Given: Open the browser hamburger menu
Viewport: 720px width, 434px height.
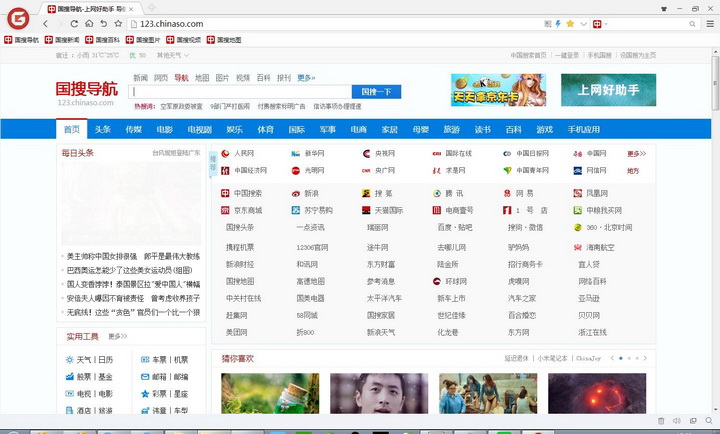Looking at the screenshot, I should tap(710, 23).
